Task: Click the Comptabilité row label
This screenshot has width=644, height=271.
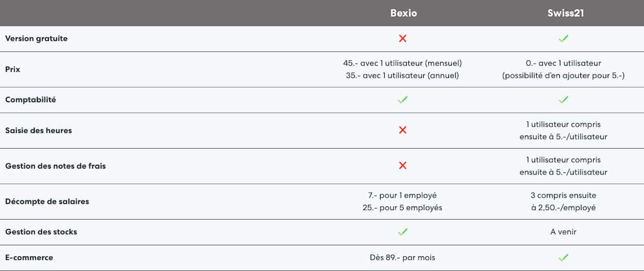Action: 30,100
